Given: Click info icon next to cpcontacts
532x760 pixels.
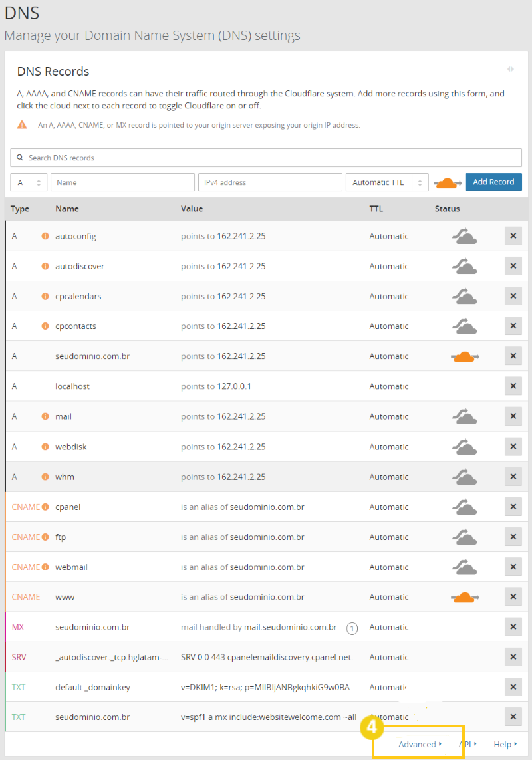Looking at the screenshot, I should (45, 326).
